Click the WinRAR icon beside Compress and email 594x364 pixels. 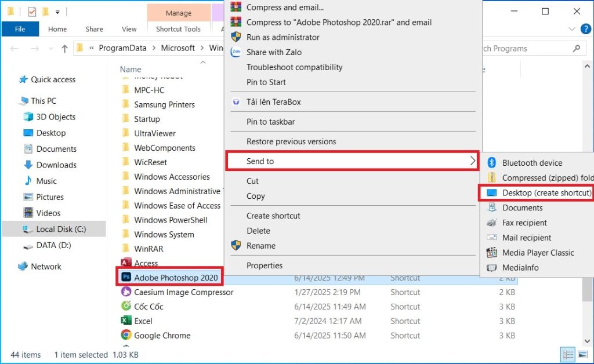(x=236, y=7)
